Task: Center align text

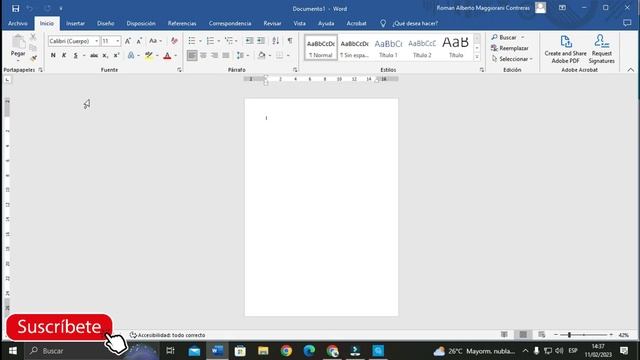Action: pyautogui.click(x=203, y=56)
